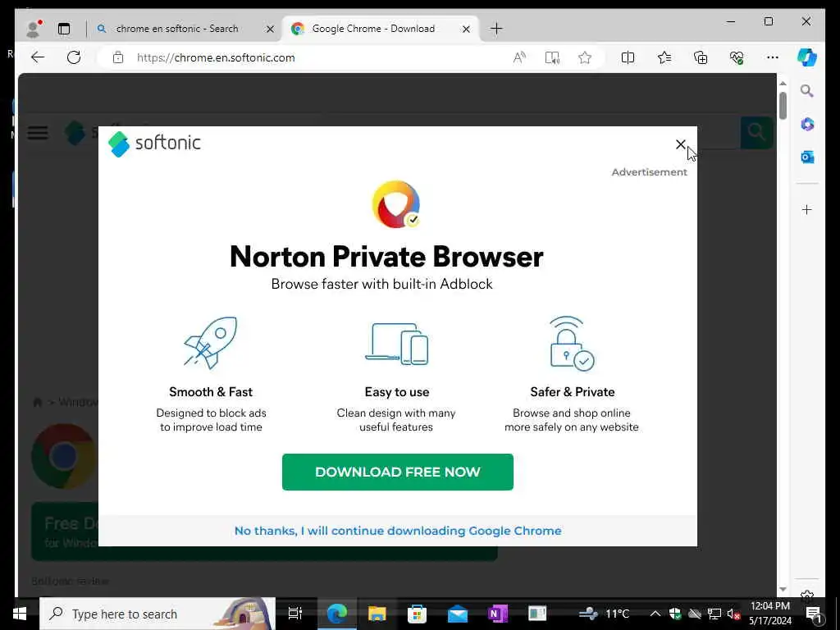Switch to chrome en softonic Search tab

click(177, 29)
